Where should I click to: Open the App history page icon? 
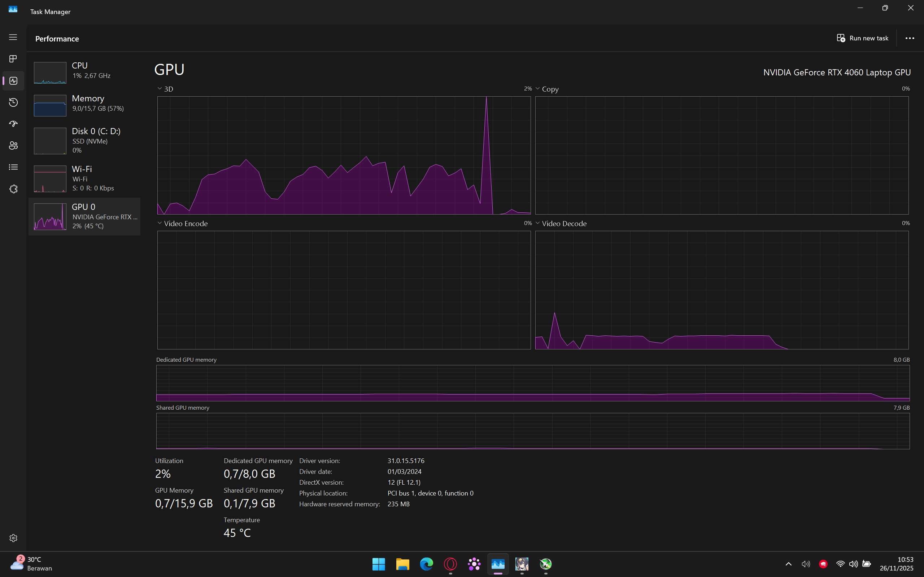[x=13, y=102]
